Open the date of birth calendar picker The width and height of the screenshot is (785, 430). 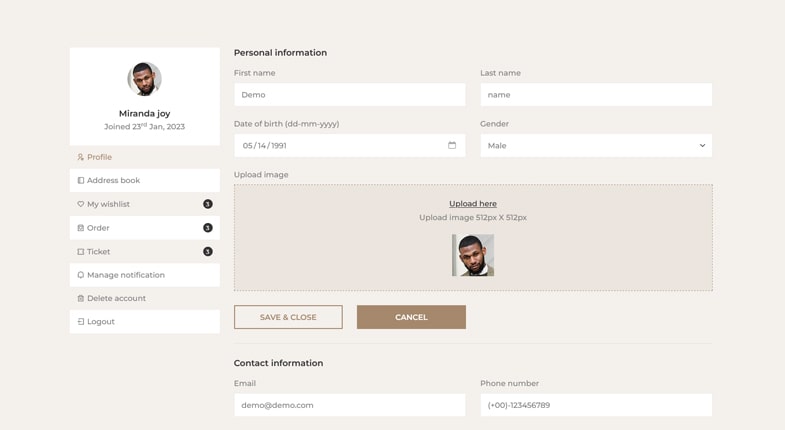coord(452,145)
